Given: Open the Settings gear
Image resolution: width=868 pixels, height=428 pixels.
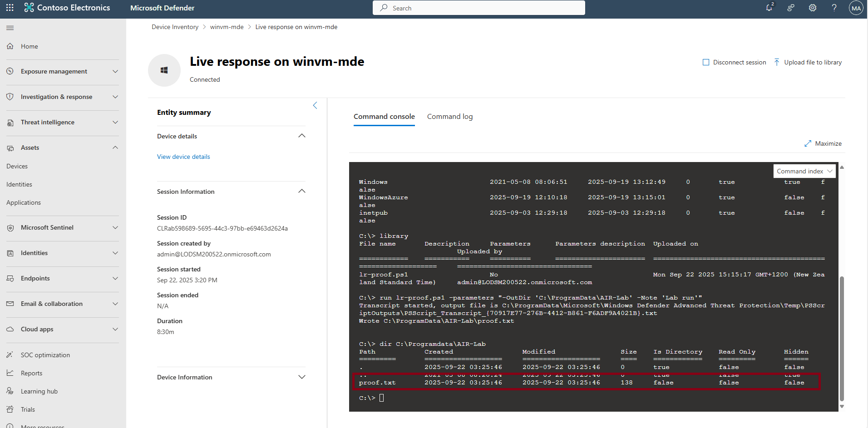Looking at the screenshot, I should point(813,8).
